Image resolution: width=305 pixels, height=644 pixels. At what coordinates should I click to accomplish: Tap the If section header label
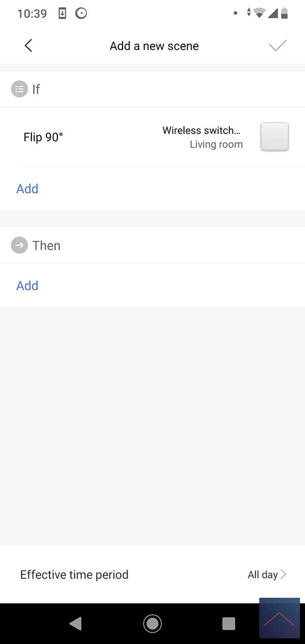click(36, 89)
